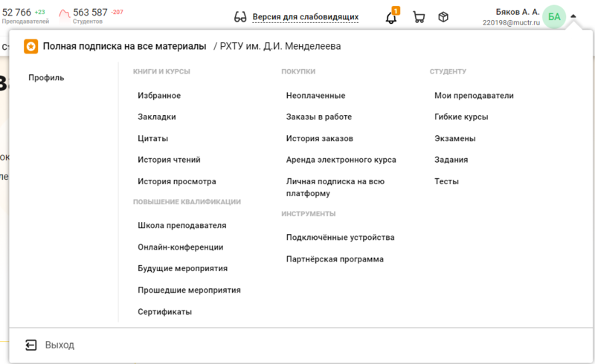595x364 pixels.
Task: Open the shopping cart icon
Action: coord(419,17)
